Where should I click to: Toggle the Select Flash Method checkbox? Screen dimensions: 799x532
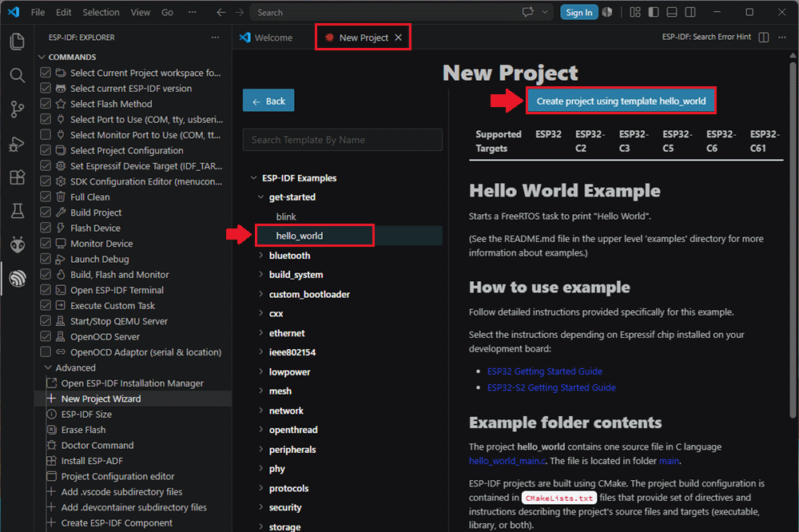[x=46, y=104]
